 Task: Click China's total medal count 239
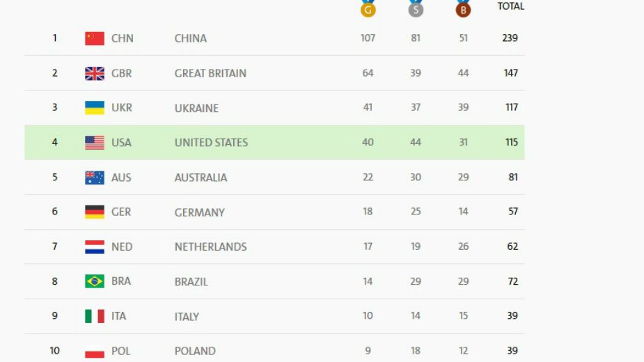click(510, 38)
